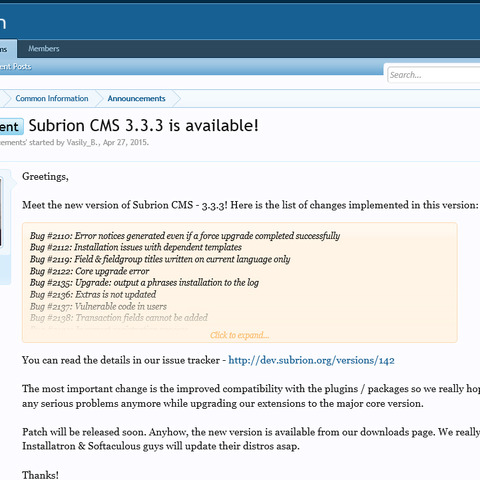
Task: Go to Announcements breadcrumb
Action: pyautogui.click(x=136, y=98)
